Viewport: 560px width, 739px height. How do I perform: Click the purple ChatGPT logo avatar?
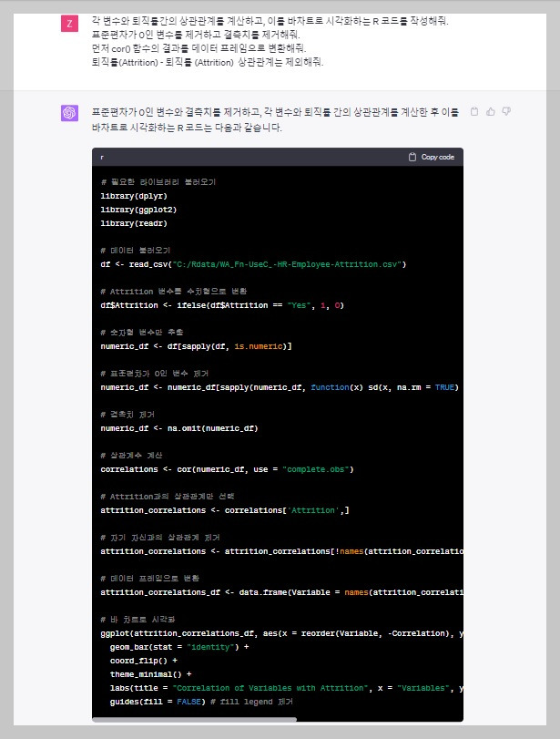69,113
